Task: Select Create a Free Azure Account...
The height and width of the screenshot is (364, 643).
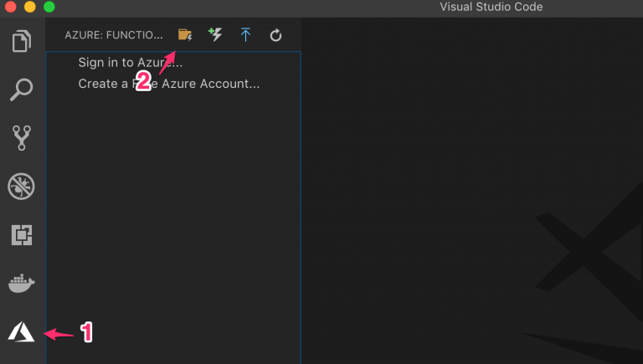Action: click(x=168, y=84)
